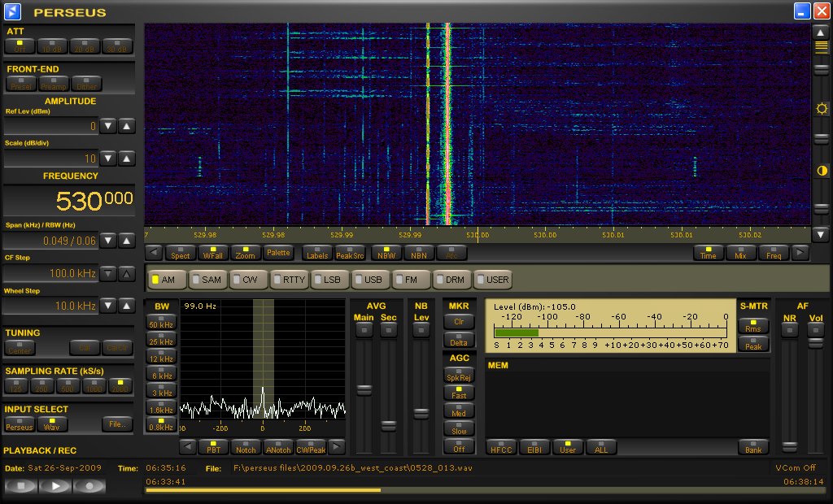The image size is (833, 504).
Task: Click the stop button in Playback/Rec
Action: [x=20, y=485]
